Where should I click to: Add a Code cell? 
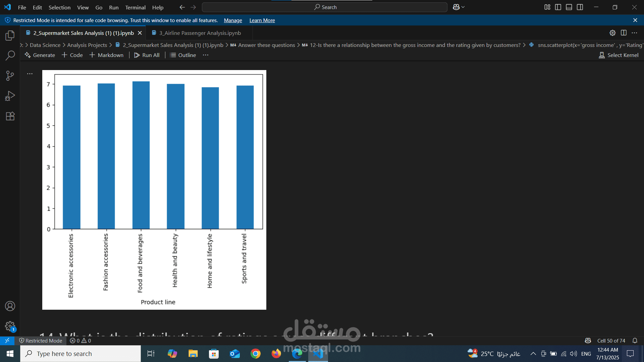[x=72, y=55]
